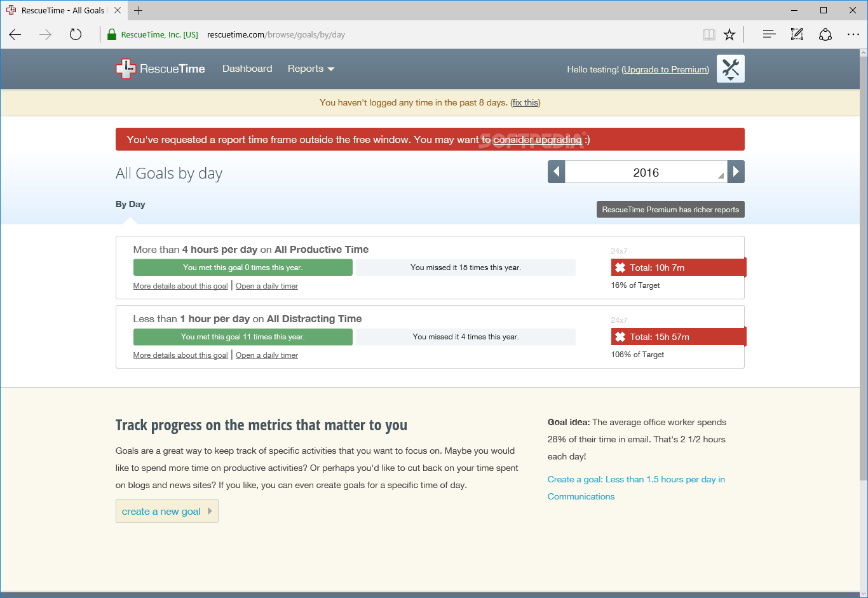Screen dimensions: 868x598
Task: Minimize the browser window
Action: (794, 10)
